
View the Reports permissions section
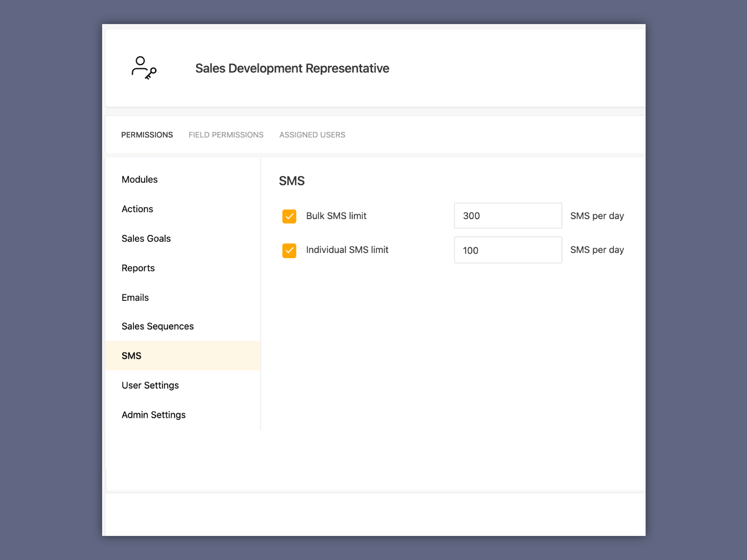click(x=138, y=268)
